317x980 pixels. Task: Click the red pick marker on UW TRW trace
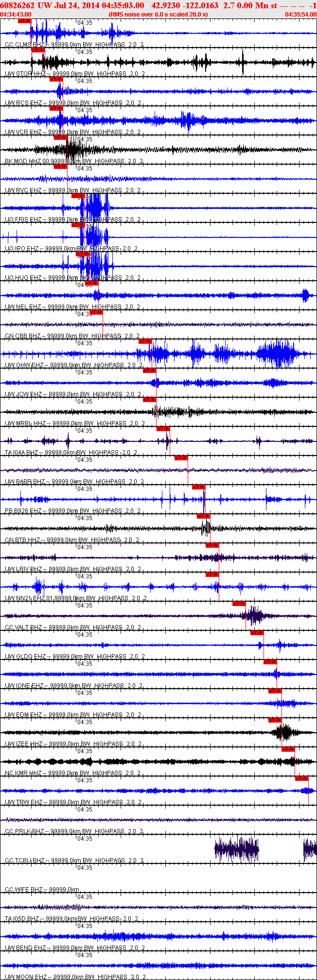(x=302, y=778)
